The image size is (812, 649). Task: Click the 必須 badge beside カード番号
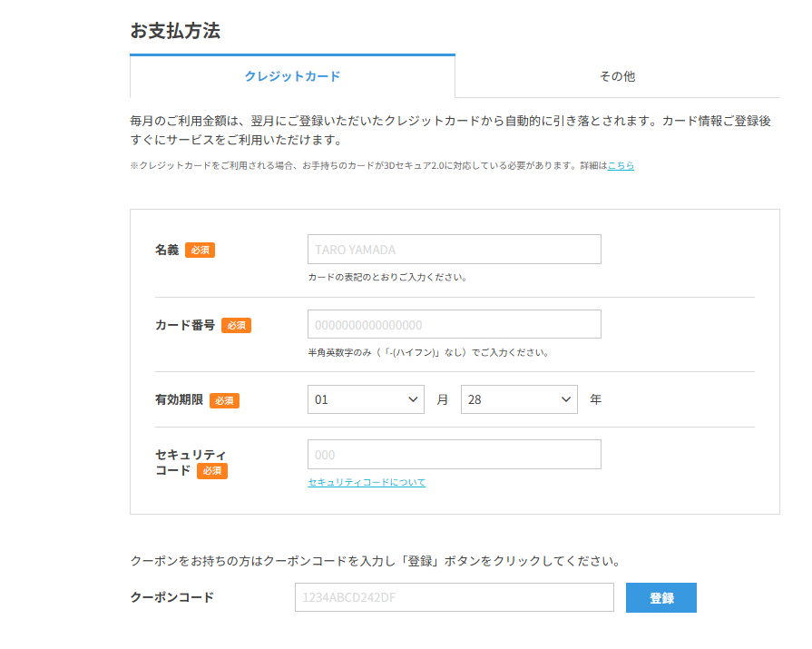pos(236,325)
